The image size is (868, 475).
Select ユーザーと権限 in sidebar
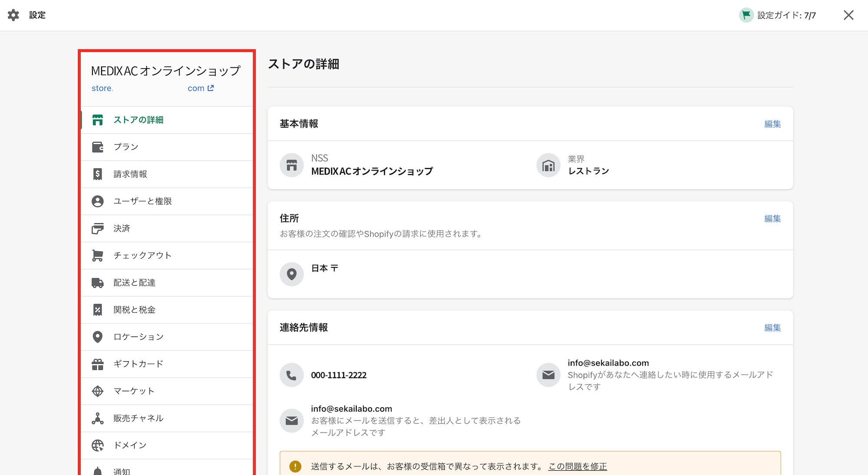coord(167,201)
